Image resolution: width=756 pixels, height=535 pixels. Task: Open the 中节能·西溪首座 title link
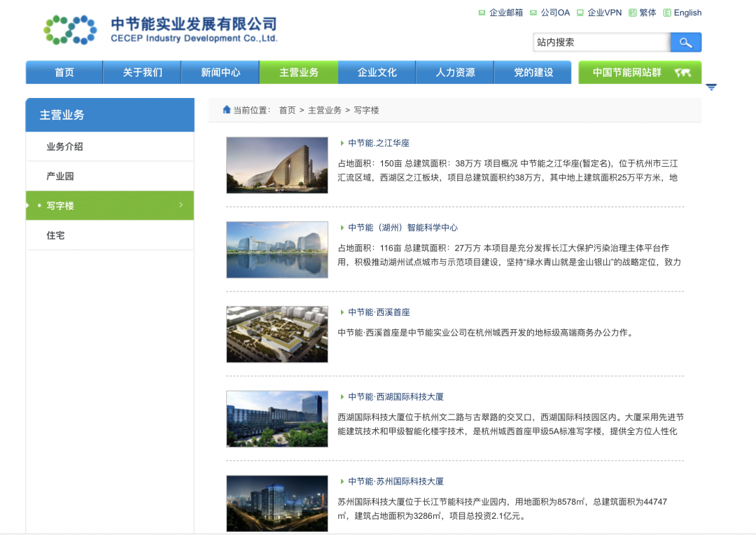(x=379, y=312)
